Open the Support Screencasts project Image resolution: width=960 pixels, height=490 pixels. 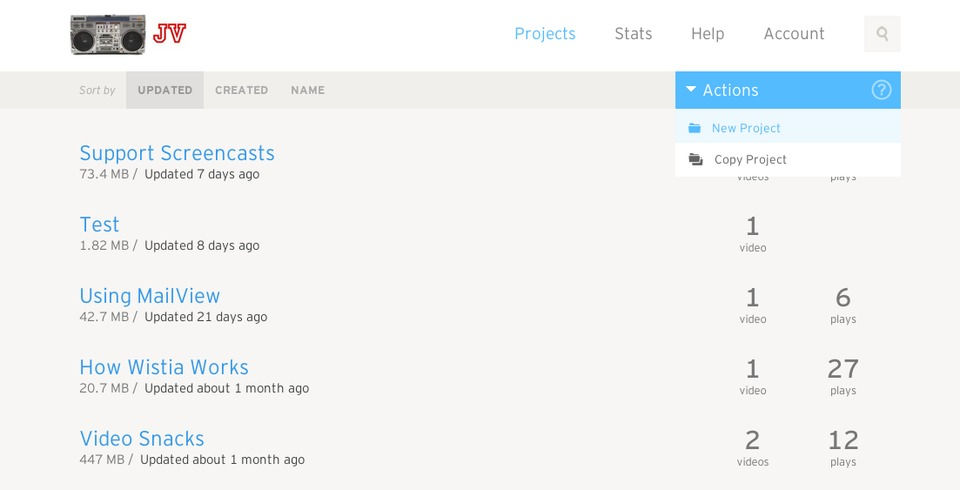(x=177, y=153)
